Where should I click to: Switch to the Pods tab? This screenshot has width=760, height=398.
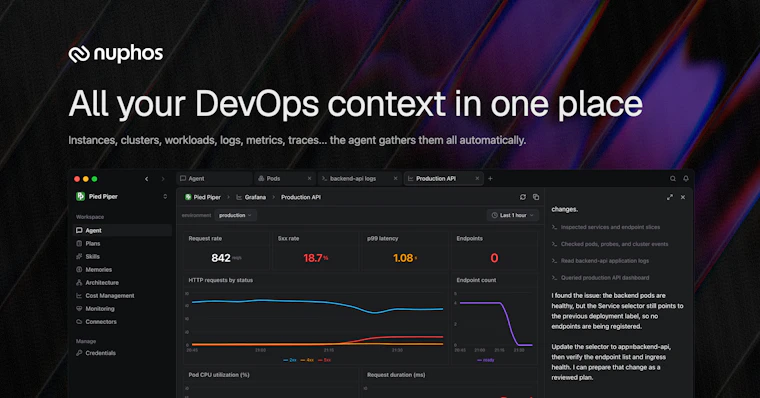tap(285, 178)
